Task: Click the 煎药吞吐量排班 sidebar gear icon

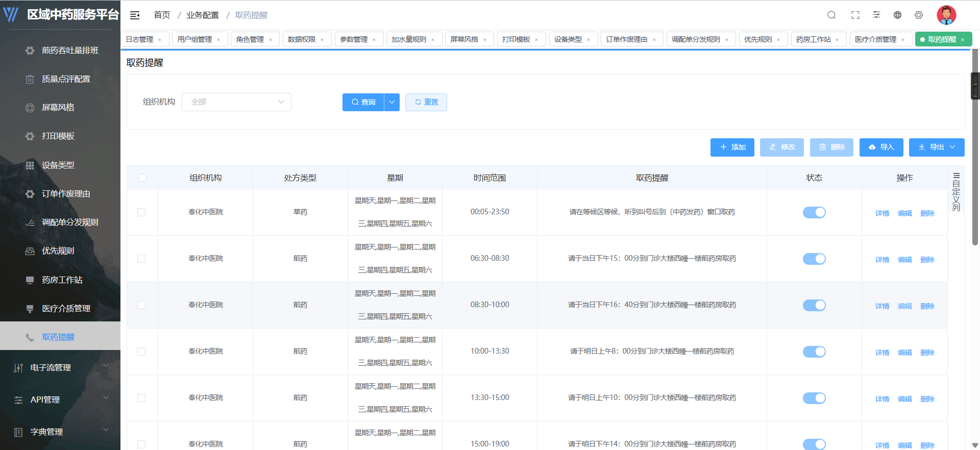Action: click(30, 51)
